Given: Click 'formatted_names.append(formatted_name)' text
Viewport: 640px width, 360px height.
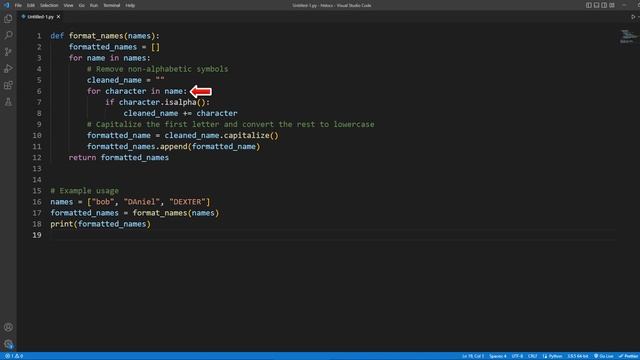Looking at the screenshot, I should 173,146.
